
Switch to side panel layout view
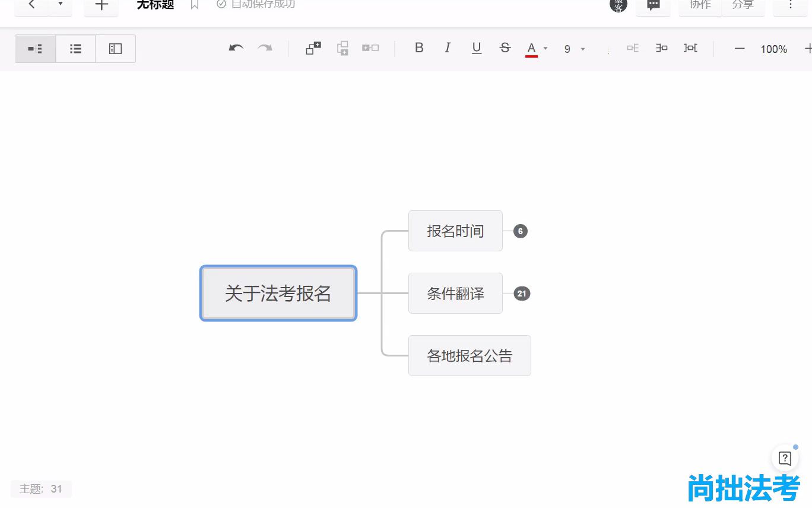click(x=115, y=49)
